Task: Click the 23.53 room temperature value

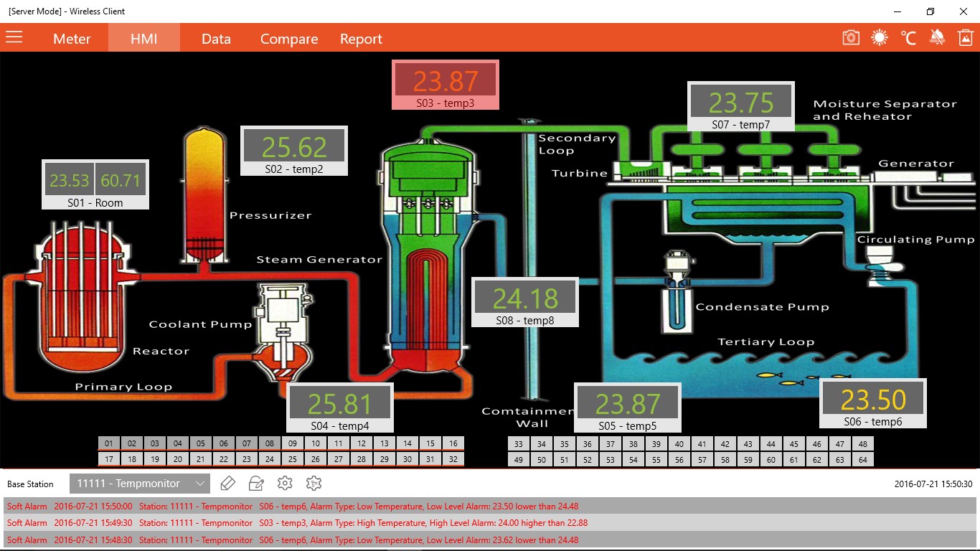Action: pos(70,179)
